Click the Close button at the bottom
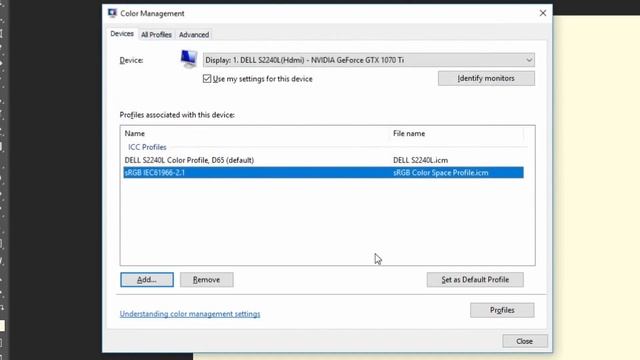Screen dimensions: 640x360 click(524, 341)
